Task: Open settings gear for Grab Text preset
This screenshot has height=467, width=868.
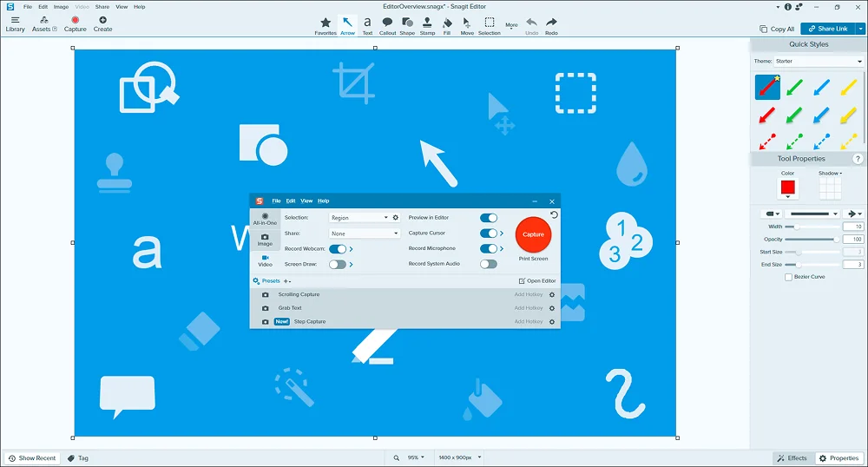Action: click(552, 308)
